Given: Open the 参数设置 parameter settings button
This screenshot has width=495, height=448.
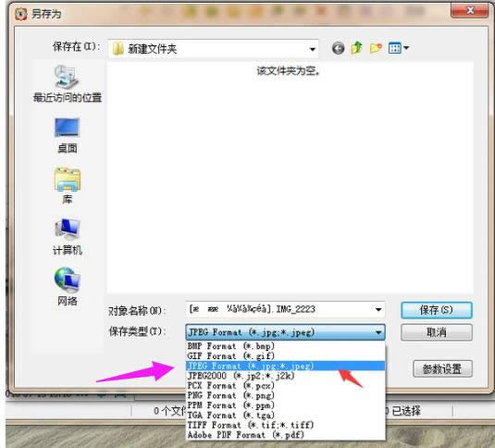Looking at the screenshot, I should [x=442, y=368].
